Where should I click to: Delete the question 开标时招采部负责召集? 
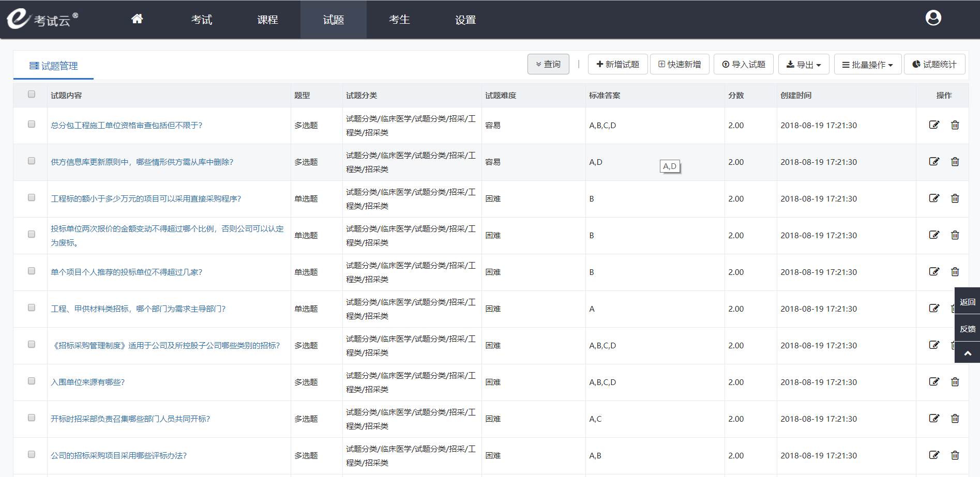point(955,418)
